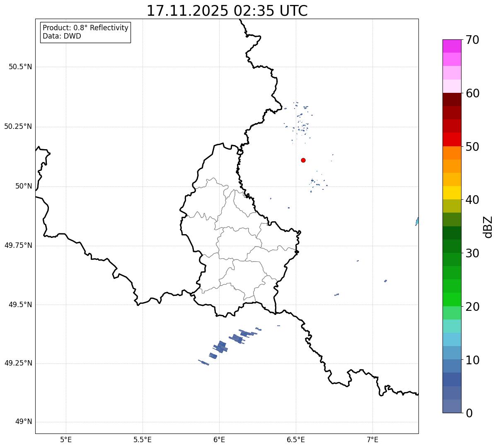The width and height of the screenshot is (498, 448).
Task: Click the magenta top colorbar swatch
Action: pyautogui.click(x=452, y=46)
